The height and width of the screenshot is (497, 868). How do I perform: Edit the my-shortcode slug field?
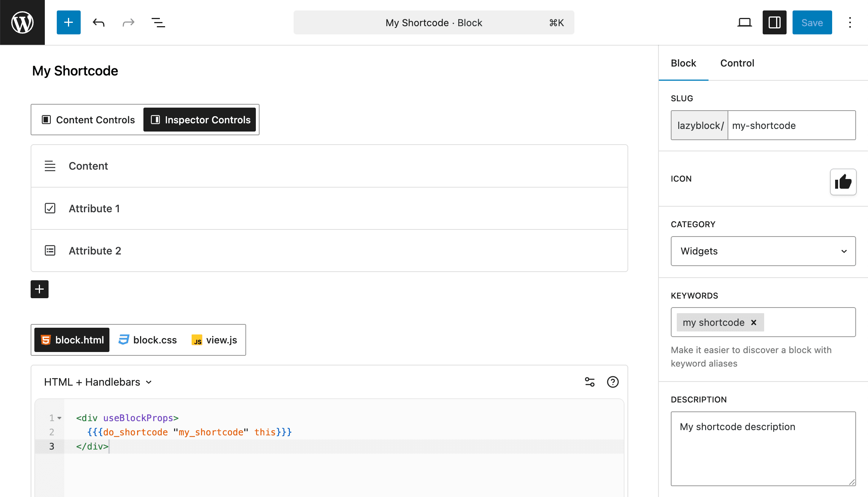[791, 125]
